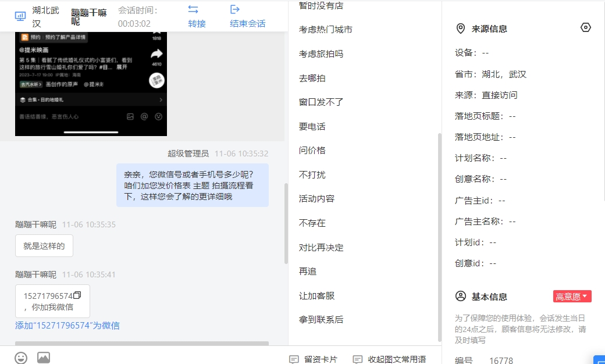Image resolution: width=605 pixels, height=364 pixels.
Task: Click the 湖北武汉 location label in header
Action: (x=45, y=17)
